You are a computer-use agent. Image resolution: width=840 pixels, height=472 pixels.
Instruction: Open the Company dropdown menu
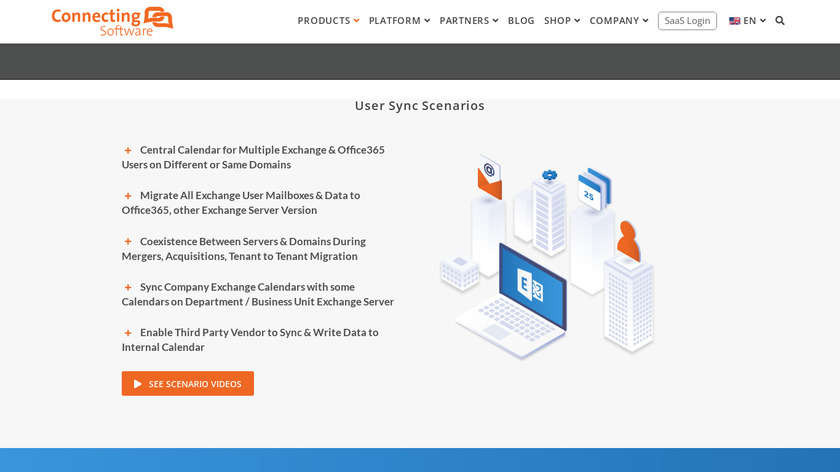click(x=619, y=20)
